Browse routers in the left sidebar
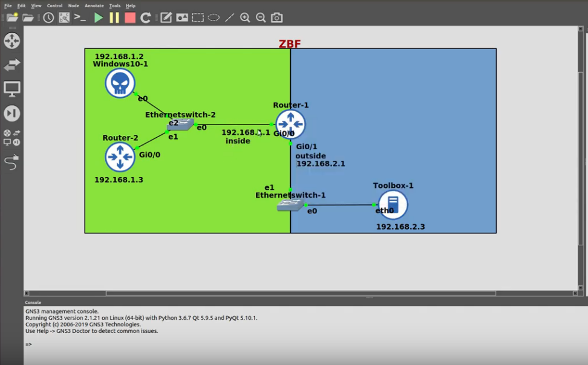Screen dimensions: 588x365 [11, 40]
